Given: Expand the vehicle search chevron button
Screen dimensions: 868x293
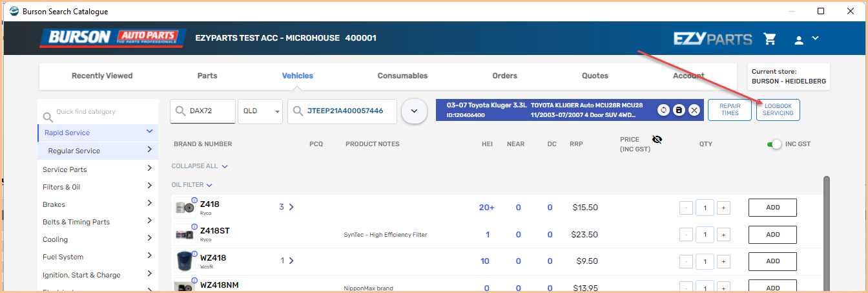Looking at the screenshot, I should coord(415,111).
